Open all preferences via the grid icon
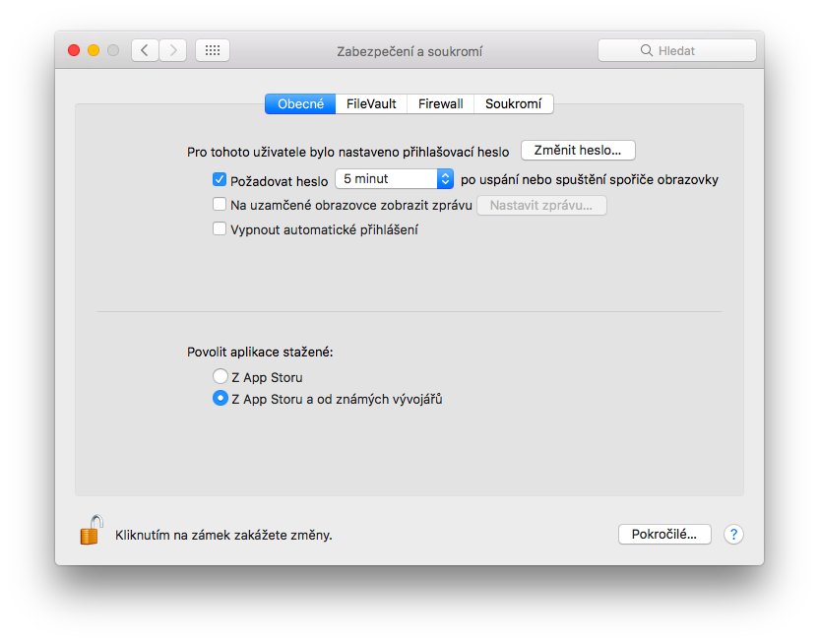Viewport: 819px width, 644px height. [x=212, y=49]
